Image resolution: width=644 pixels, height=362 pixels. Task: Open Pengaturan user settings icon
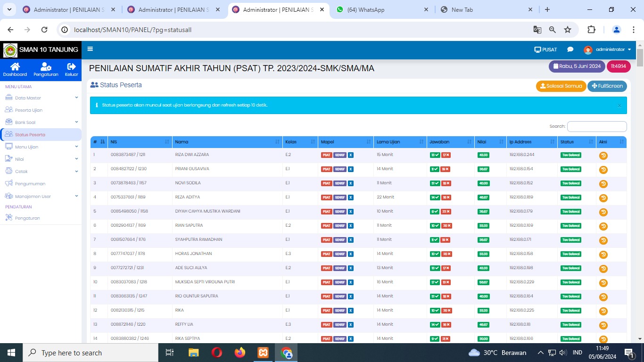(46, 67)
